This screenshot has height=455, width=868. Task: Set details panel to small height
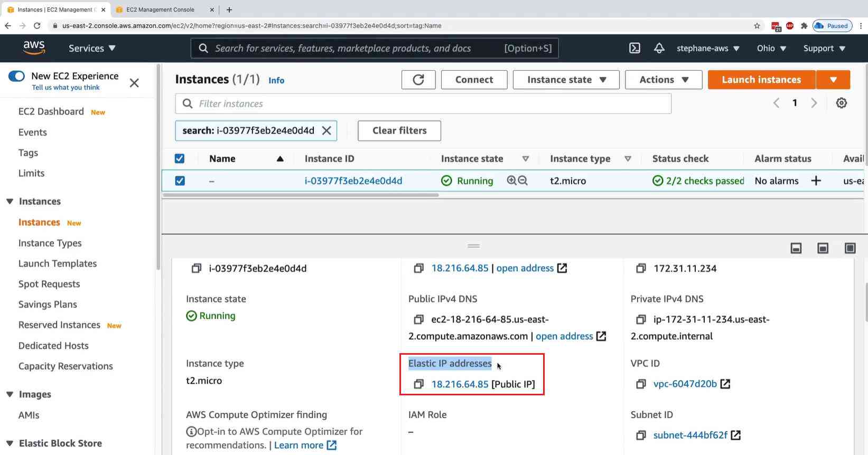pyautogui.click(x=796, y=248)
